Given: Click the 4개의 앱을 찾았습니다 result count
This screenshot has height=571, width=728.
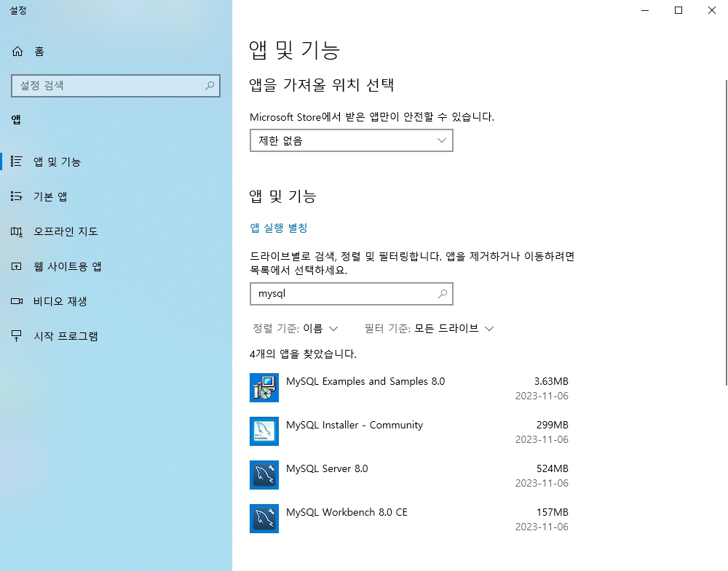Looking at the screenshot, I should coord(303,354).
